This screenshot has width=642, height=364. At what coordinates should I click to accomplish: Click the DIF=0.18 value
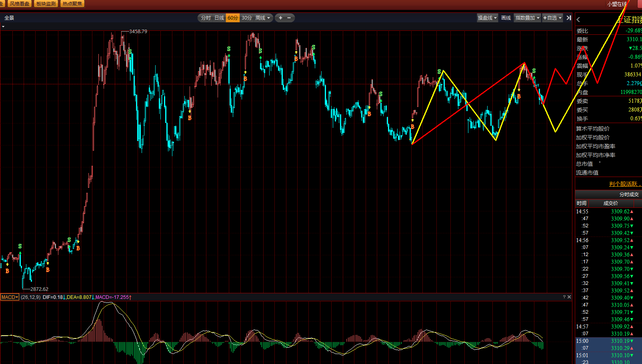pos(53,297)
